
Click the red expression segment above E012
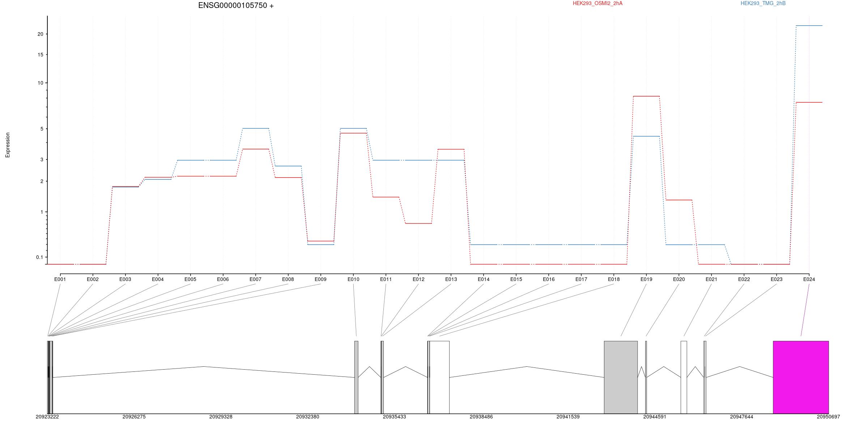(418, 224)
